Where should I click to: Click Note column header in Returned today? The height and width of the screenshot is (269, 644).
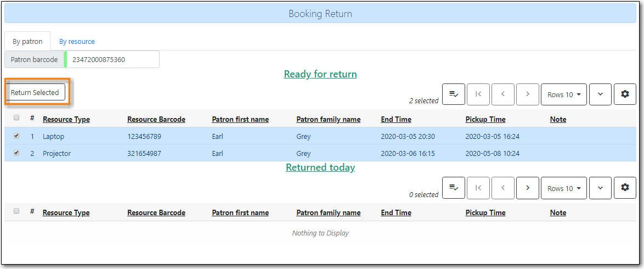coord(558,213)
